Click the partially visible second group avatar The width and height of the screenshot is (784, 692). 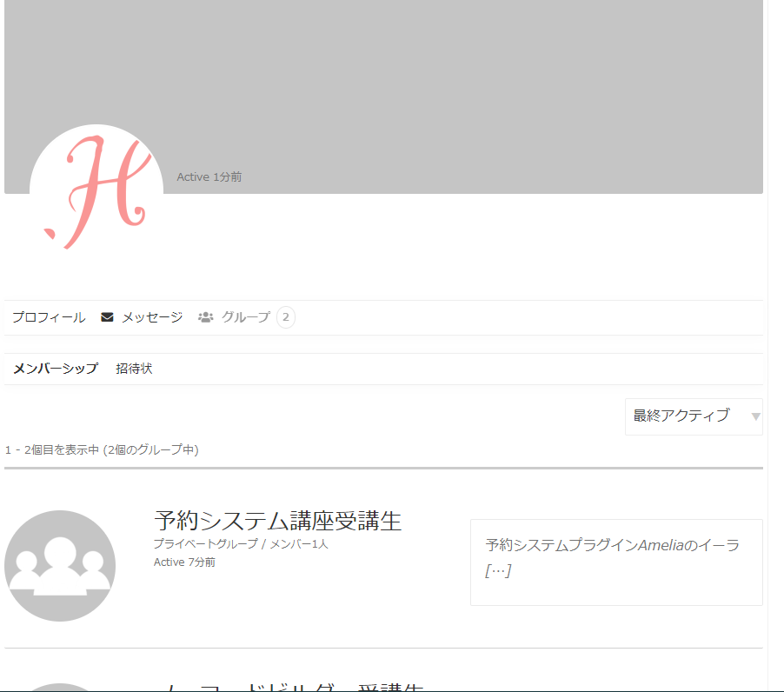click(60, 687)
